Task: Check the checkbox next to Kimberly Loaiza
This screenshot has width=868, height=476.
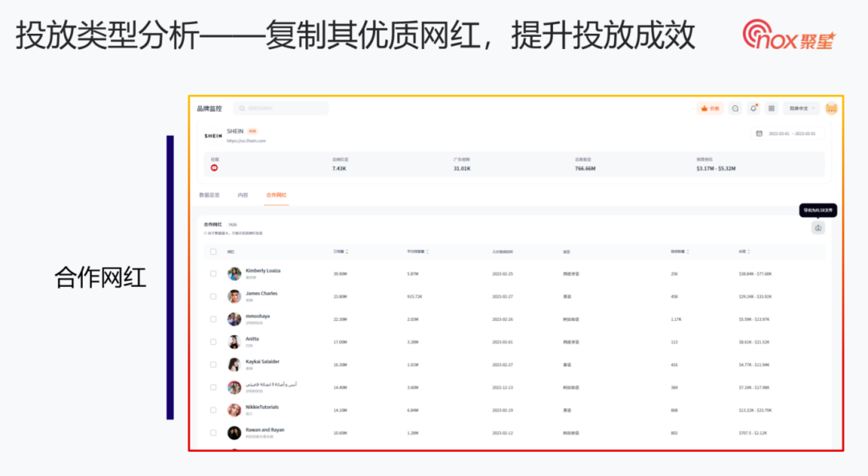Action: click(x=213, y=273)
